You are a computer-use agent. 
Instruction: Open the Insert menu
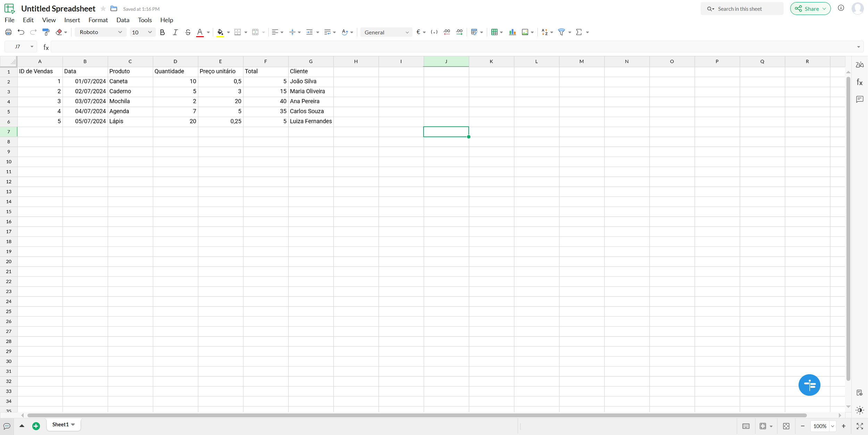click(72, 20)
